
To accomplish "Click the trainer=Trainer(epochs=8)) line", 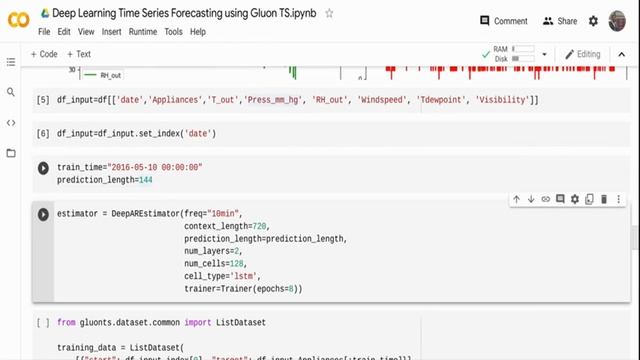I will point(243,289).
